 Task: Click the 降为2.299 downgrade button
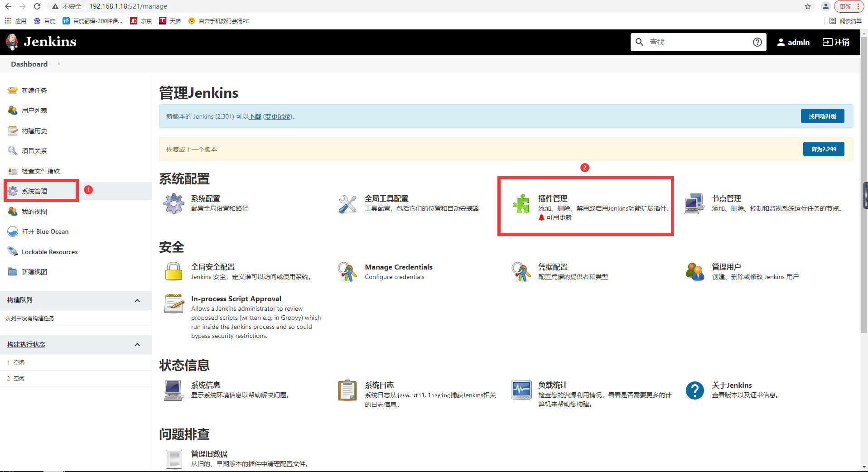pyautogui.click(x=824, y=149)
